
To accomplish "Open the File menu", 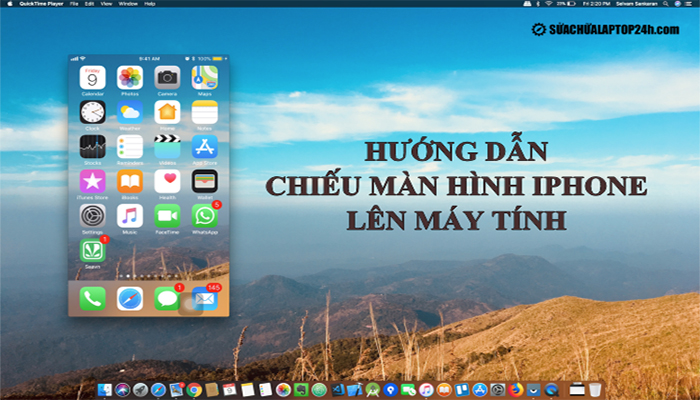I will pyautogui.click(x=74, y=4).
